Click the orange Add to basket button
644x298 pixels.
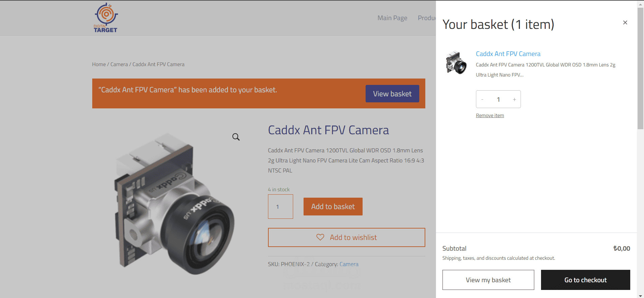[x=333, y=206]
